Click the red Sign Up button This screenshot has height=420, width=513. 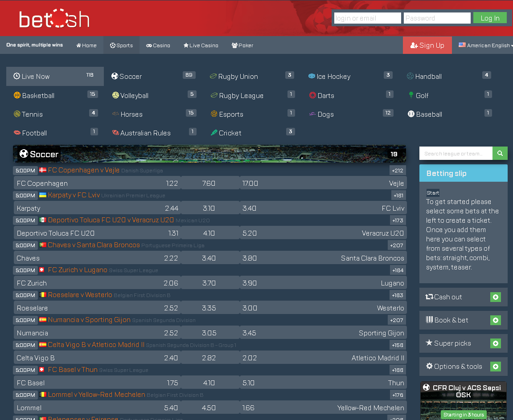click(x=427, y=45)
